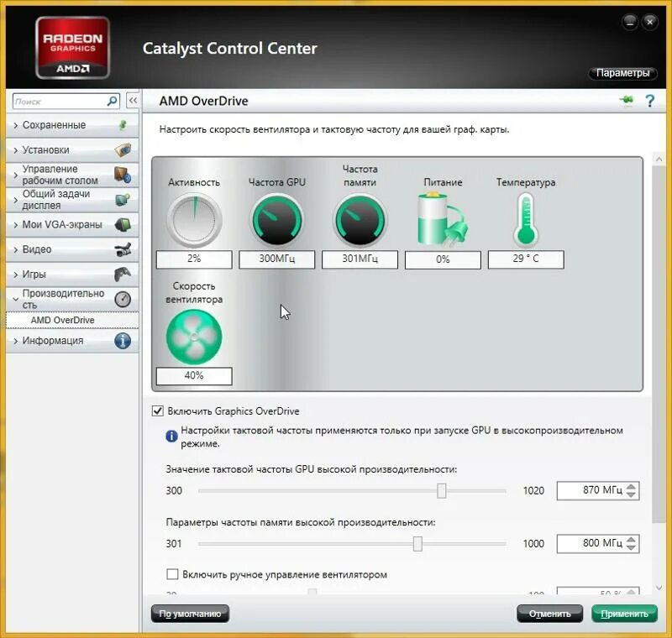The height and width of the screenshot is (638, 672).
Task: Click the GPU clock slider handle
Action: click(x=442, y=491)
